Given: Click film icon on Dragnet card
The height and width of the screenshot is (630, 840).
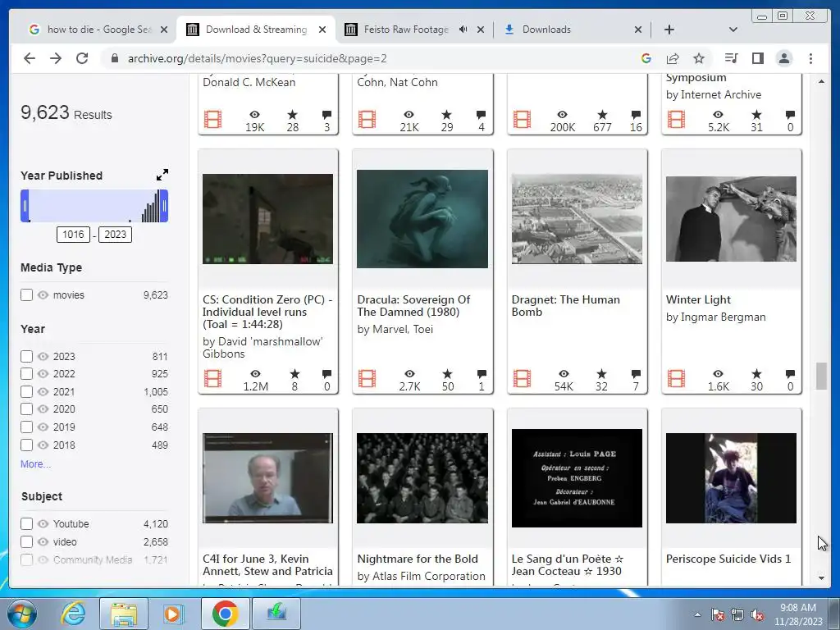Looking at the screenshot, I should tap(522, 378).
